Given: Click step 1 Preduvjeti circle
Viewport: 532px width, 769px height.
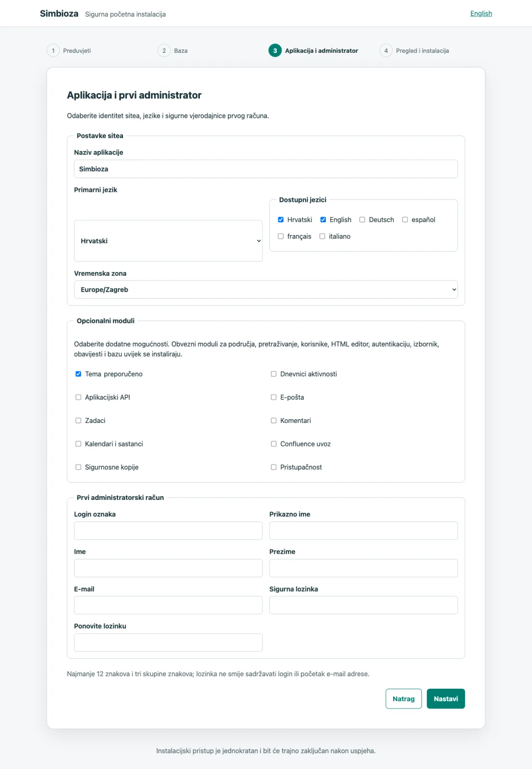Looking at the screenshot, I should 53,50.
